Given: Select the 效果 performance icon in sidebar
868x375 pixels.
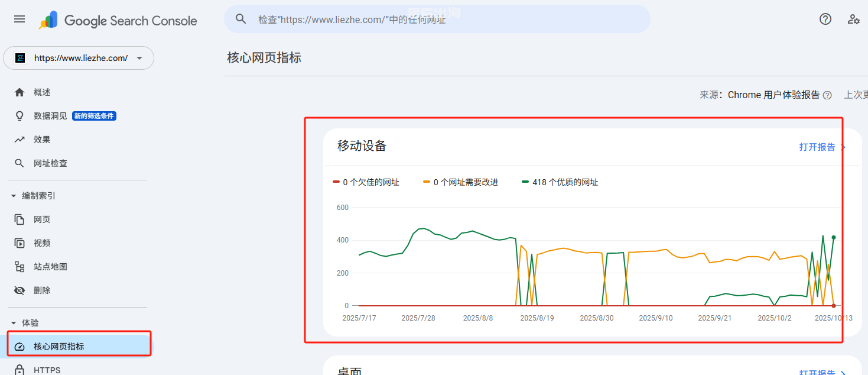Looking at the screenshot, I should (19, 139).
